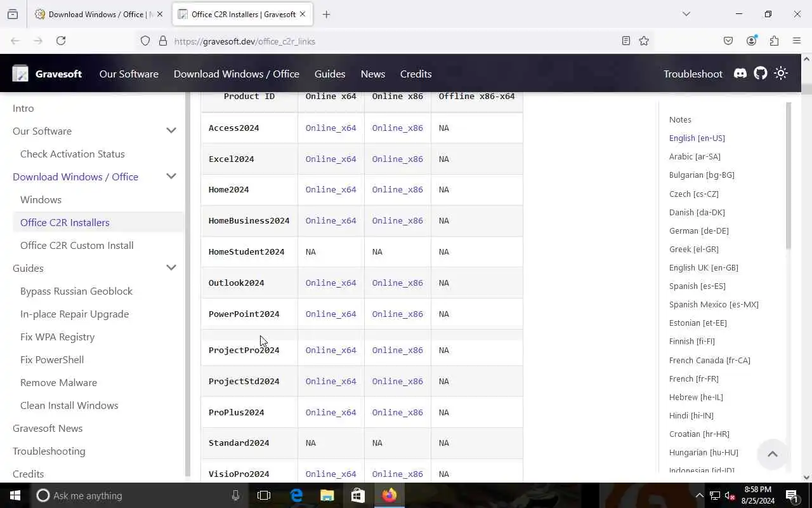The height and width of the screenshot is (508, 812).
Task: Open the Discord icon link
Action: click(740, 74)
